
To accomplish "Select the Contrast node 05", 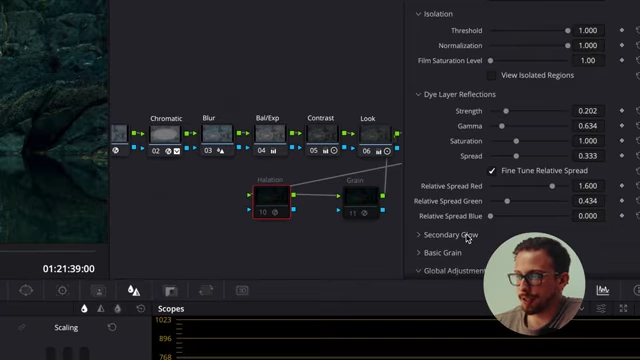I will (322, 140).
